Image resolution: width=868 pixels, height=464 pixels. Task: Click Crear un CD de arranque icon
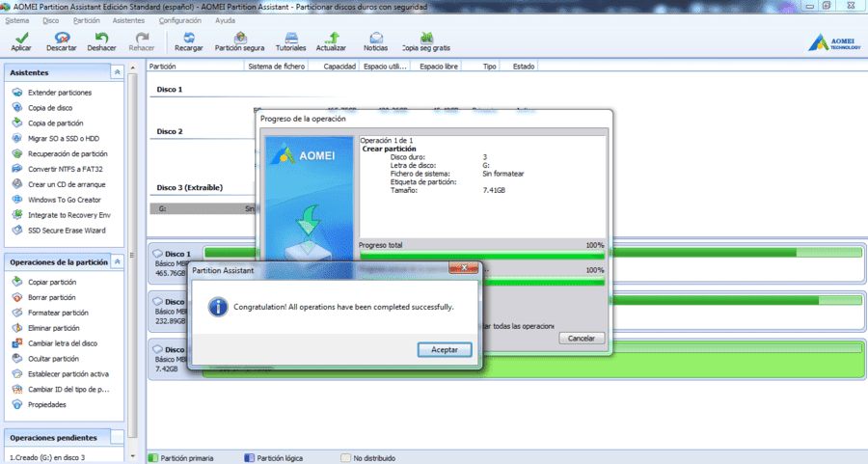click(17, 184)
